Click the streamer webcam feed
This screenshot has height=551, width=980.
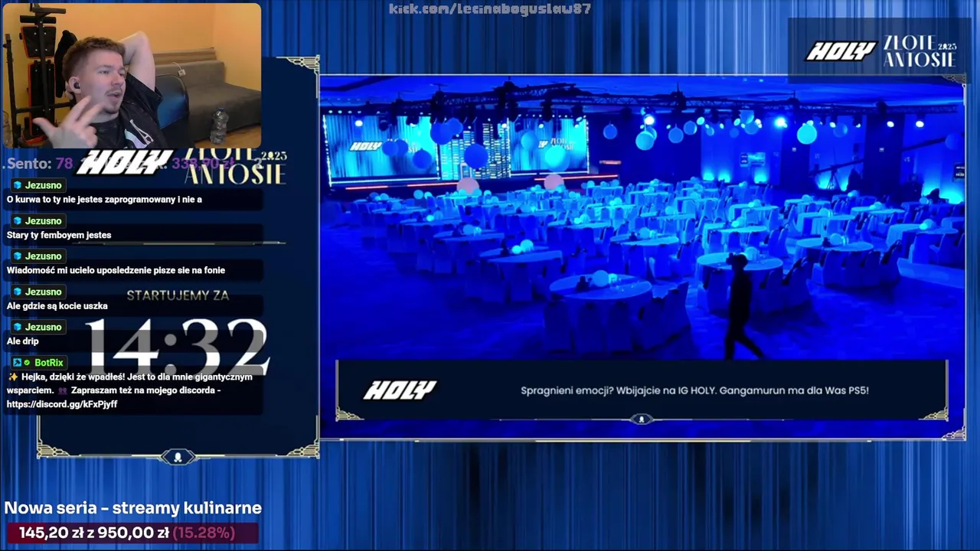click(x=132, y=75)
